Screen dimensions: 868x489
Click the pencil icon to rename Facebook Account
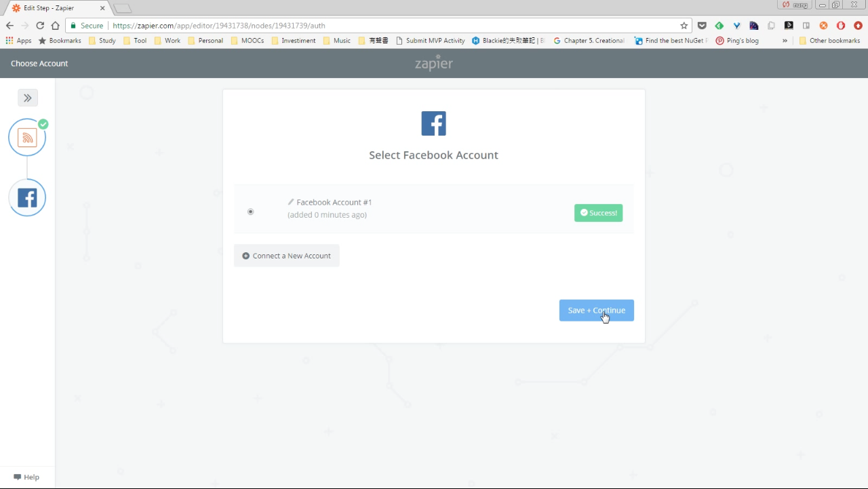point(291,202)
